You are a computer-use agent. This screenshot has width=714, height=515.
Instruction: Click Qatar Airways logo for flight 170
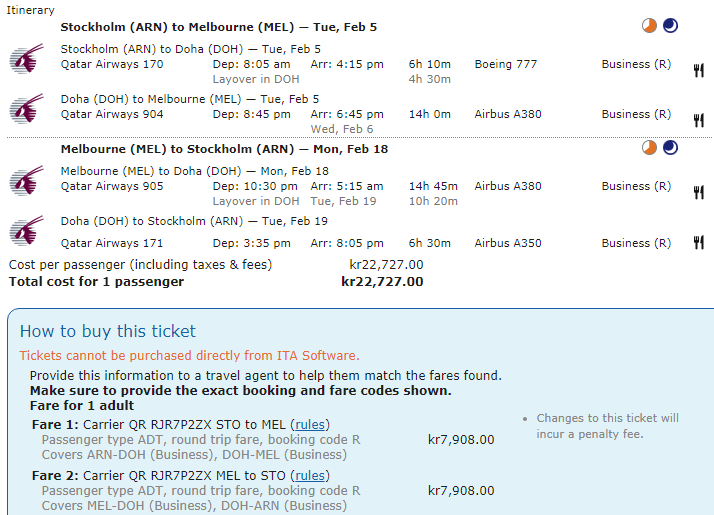click(26, 59)
